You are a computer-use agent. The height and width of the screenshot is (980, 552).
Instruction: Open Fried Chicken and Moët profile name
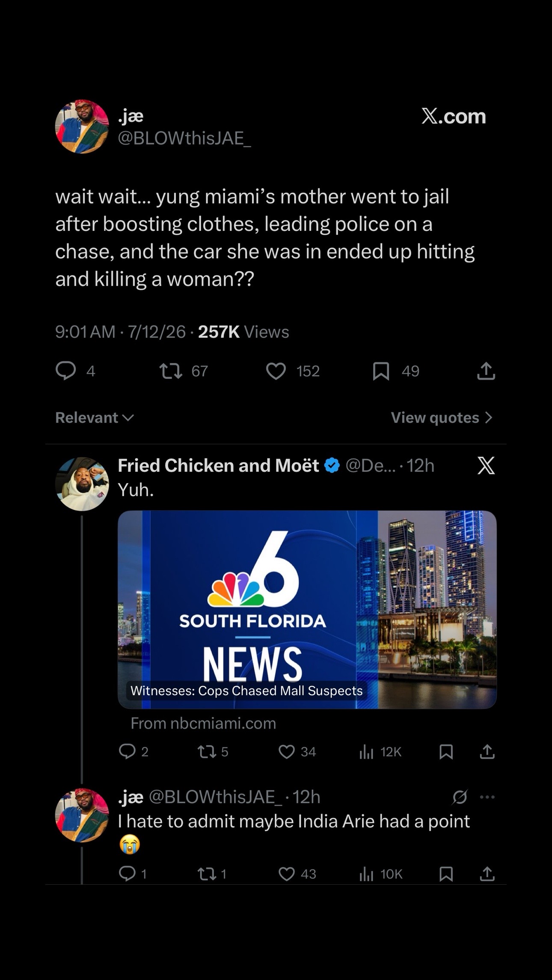click(x=218, y=465)
